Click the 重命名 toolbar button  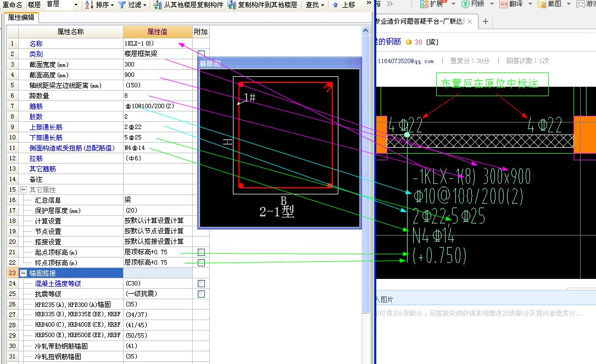pyautogui.click(x=12, y=5)
